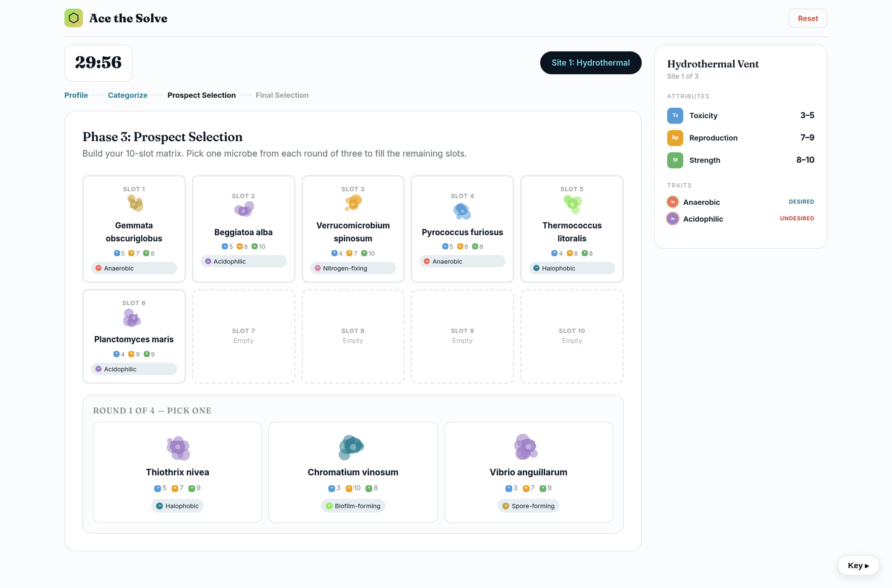This screenshot has width=892, height=588.
Task: Open the Prospect Selection step
Action: [201, 95]
